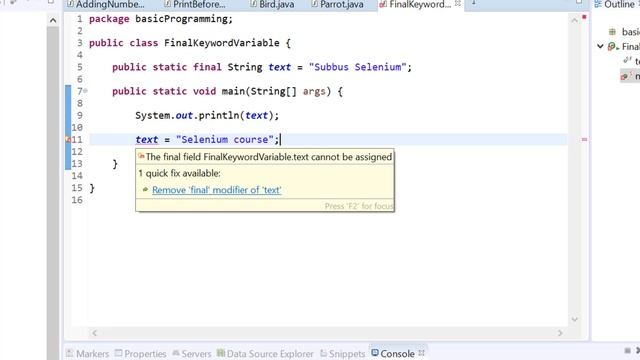Click the Markers tab icon

69,353
